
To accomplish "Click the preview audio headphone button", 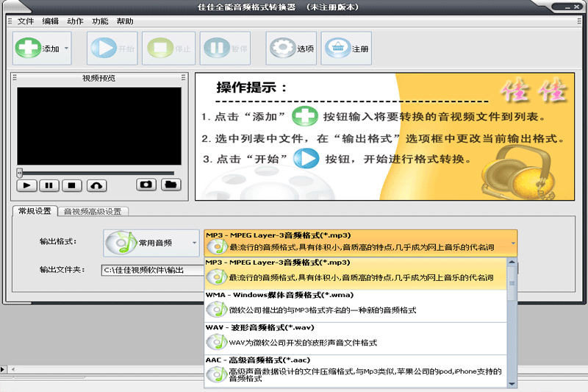I will 97,185.
